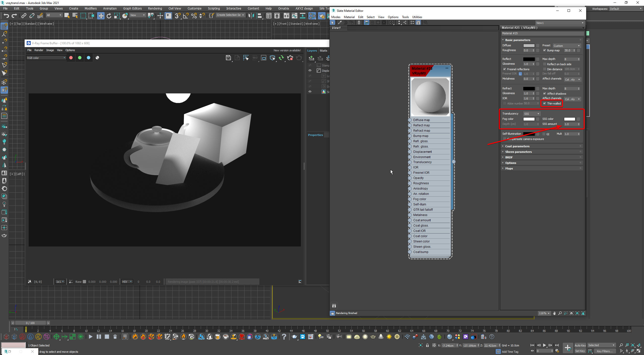This screenshot has height=355, width=644.
Task: Click the Delete Selected icon in Slate editor
Action: [x=359, y=23]
